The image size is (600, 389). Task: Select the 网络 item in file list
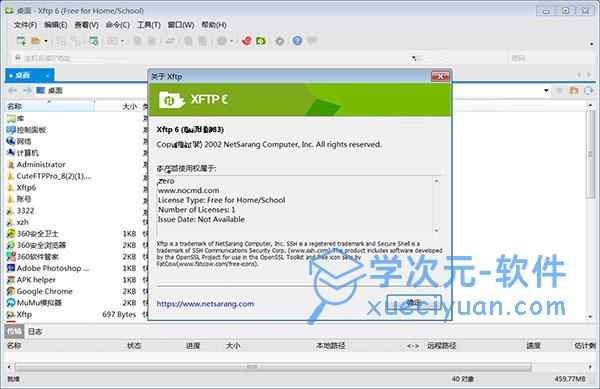(19, 141)
